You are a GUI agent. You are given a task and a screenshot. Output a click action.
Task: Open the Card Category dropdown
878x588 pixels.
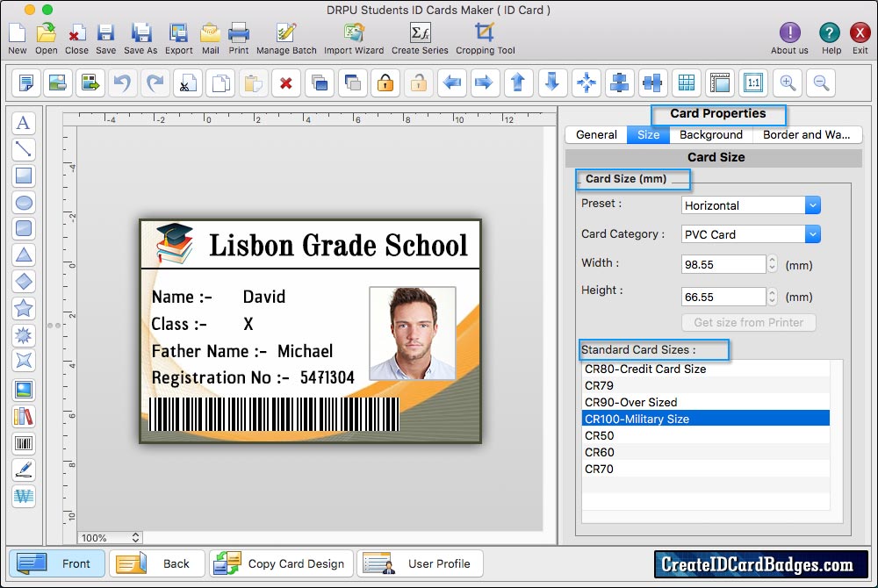(812, 233)
